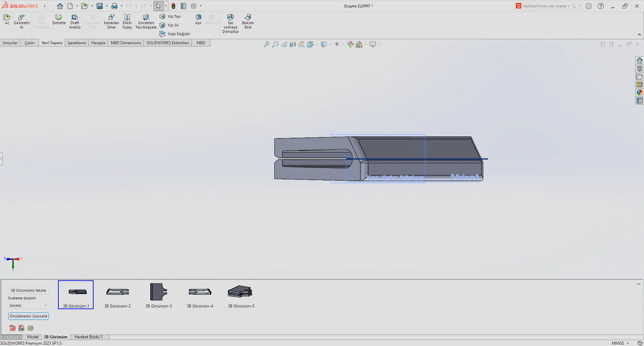Collapse the 3B Görünüm bottom panel chevron
The width and height of the screenshot is (644, 346).
point(639,284)
